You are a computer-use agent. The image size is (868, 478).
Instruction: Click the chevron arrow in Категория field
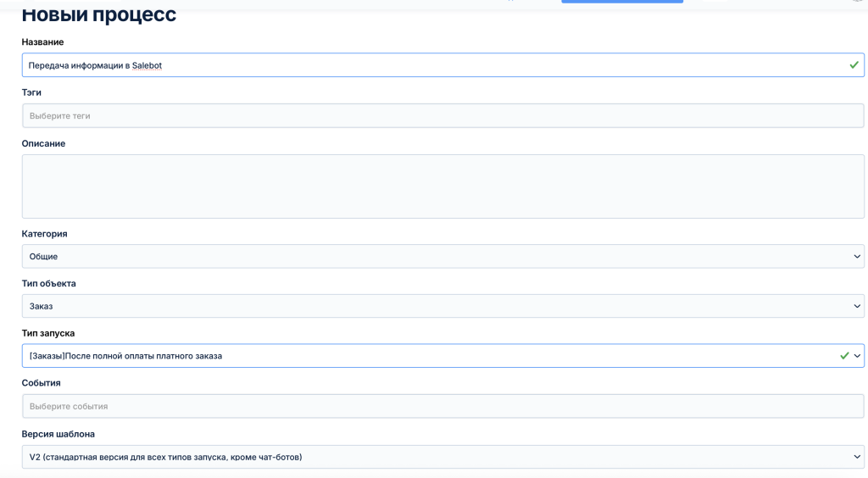857,257
